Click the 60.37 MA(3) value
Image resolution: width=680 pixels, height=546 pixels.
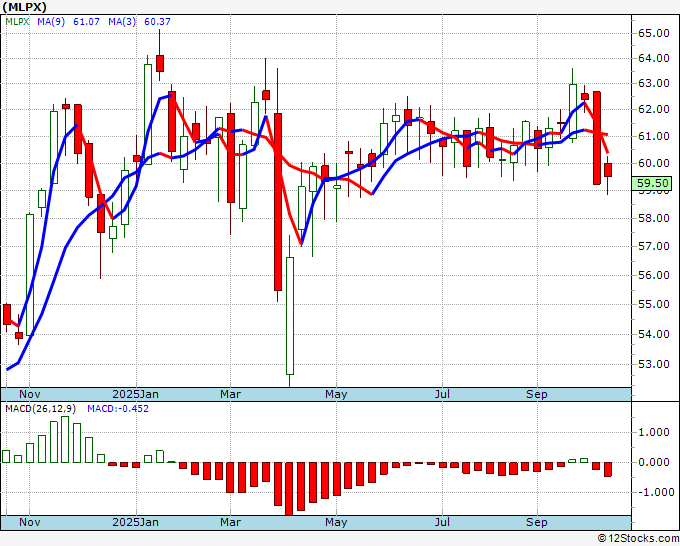click(157, 21)
